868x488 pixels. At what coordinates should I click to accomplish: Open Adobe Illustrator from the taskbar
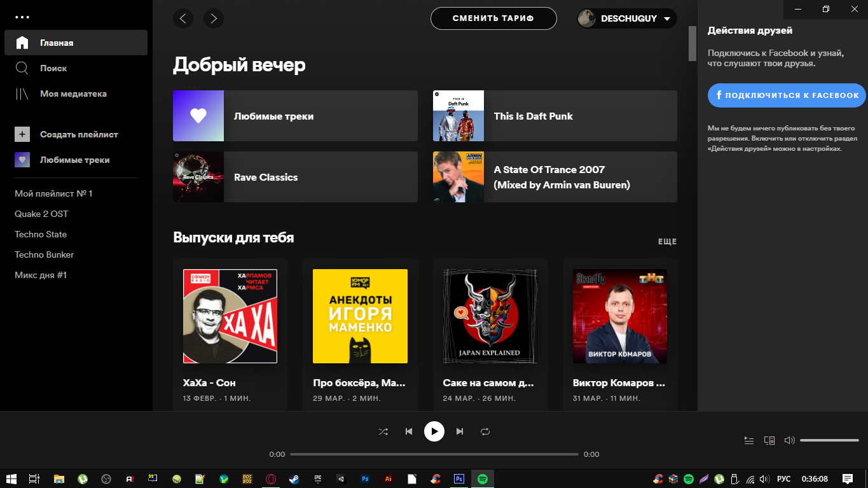(389, 479)
